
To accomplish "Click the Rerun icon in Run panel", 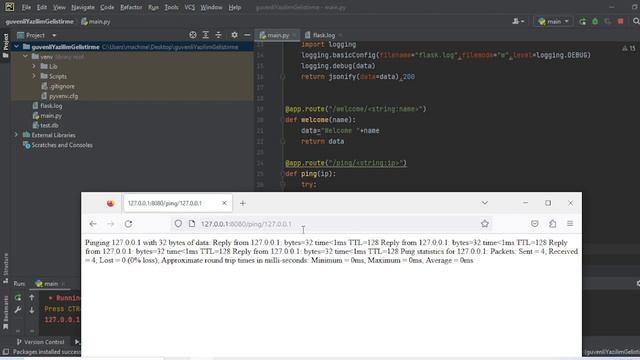I will [x=18, y=298].
